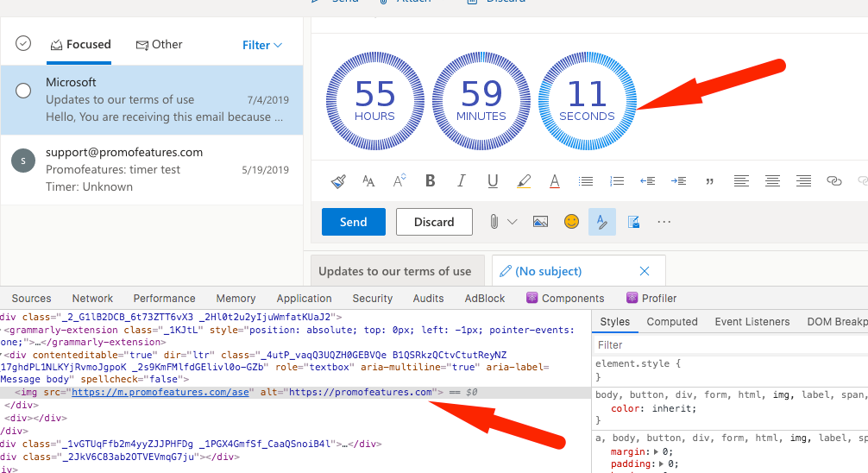Open the Sources devtools tab
This screenshot has width=868, height=473.
pos(31,299)
